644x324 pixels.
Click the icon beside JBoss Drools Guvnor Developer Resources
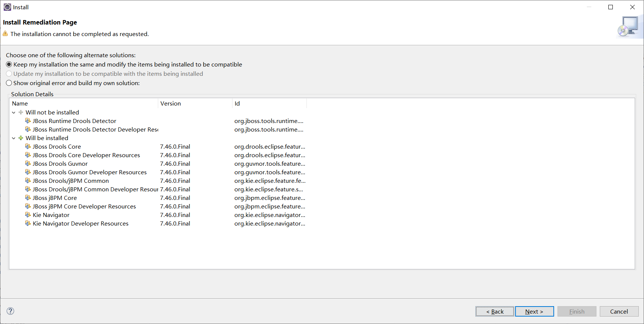(x=28, y=172)
